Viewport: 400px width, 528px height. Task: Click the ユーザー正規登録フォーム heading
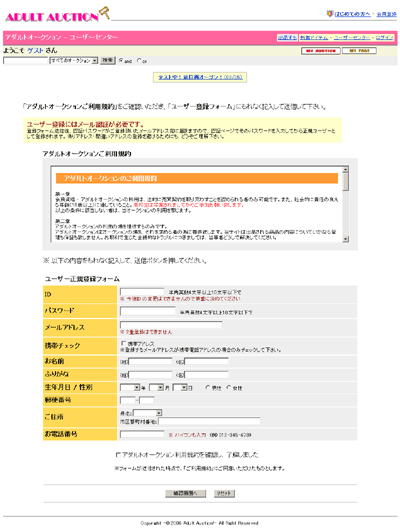82,279
